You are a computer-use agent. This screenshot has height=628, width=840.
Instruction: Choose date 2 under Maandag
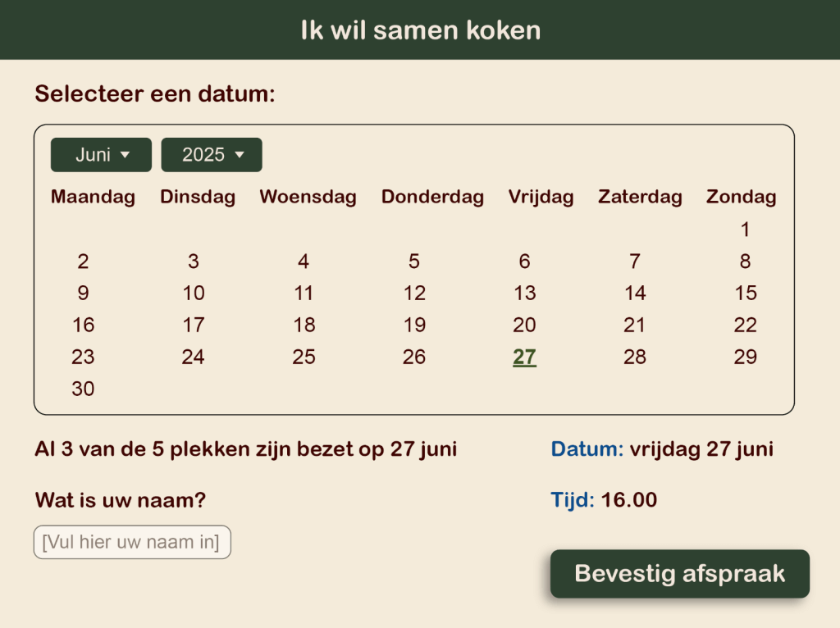83,262
